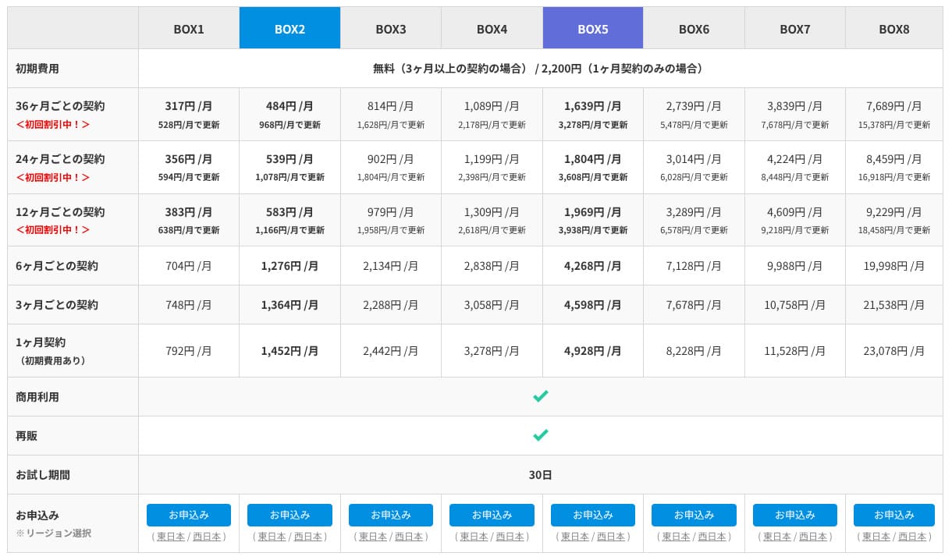The width and height of the screenshot is (952, 560).
Task: Click the BOX1 column header
Action: (x=189, y=29)
